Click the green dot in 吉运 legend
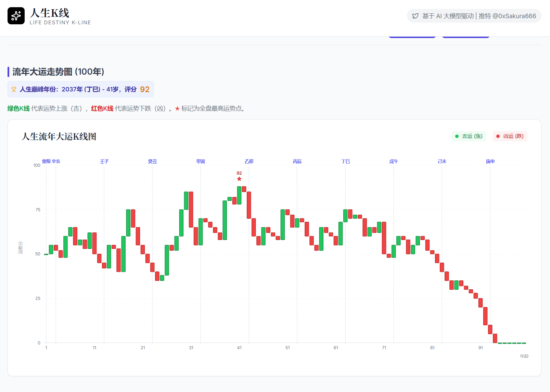Viewport: 550px width, 392px height. [457, 136]
